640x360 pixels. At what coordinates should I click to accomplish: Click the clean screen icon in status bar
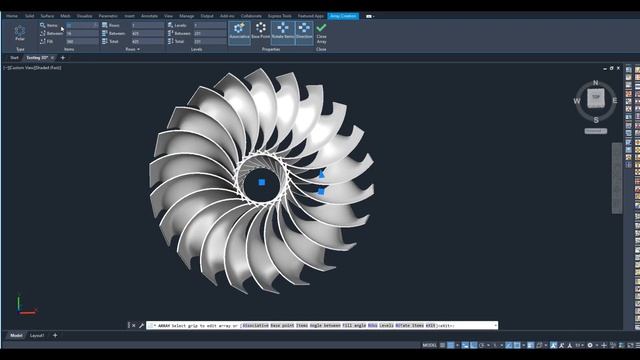[x=630, y=345]
